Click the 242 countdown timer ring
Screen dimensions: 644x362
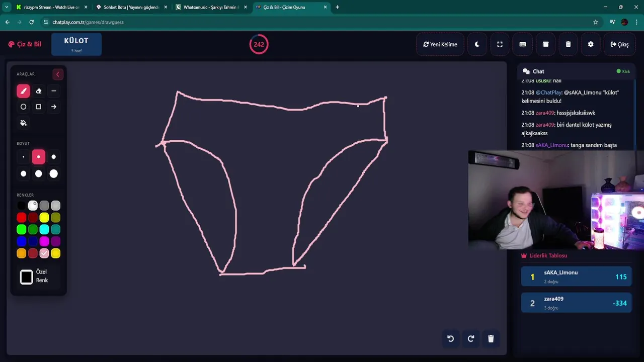(259, 44)
